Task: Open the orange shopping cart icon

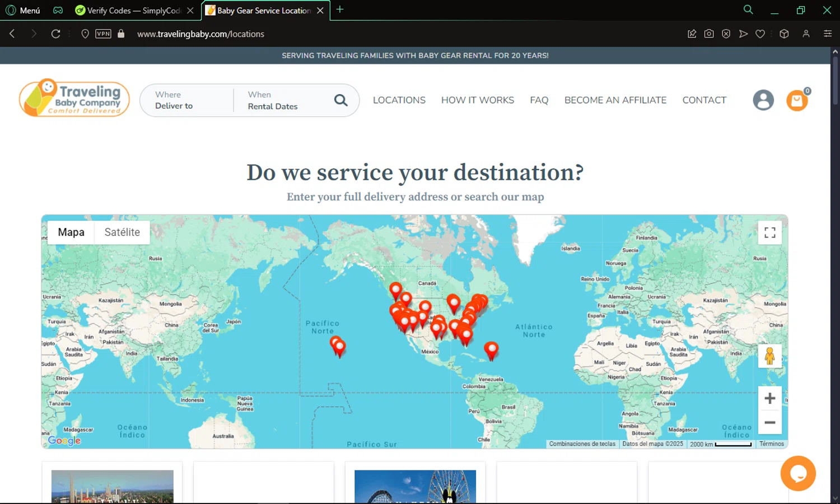Action: pyautogui.click(x=797, y=100)
